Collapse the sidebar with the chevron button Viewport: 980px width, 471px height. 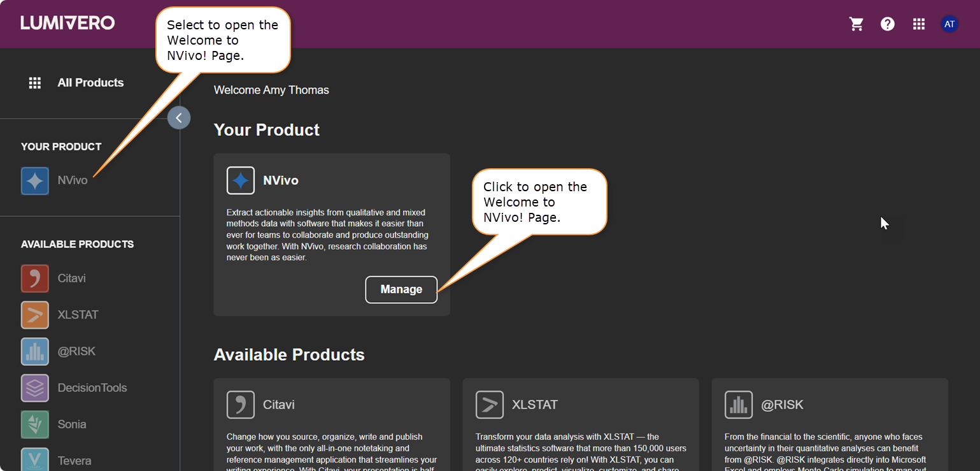pyautogui.click(x=179, y=118)
